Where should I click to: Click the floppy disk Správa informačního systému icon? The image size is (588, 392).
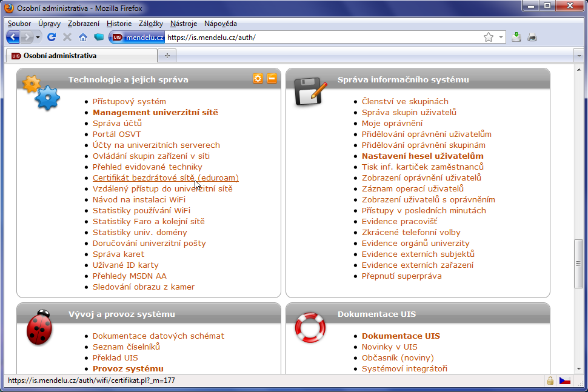pos(310,92)
